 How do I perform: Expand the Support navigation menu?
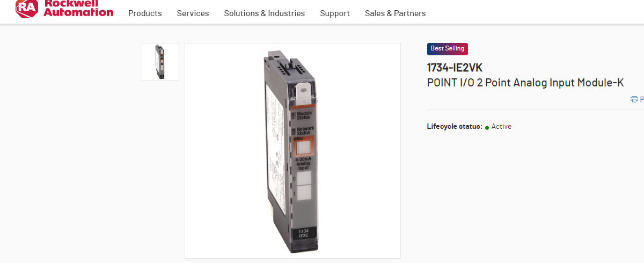point(335,13)
